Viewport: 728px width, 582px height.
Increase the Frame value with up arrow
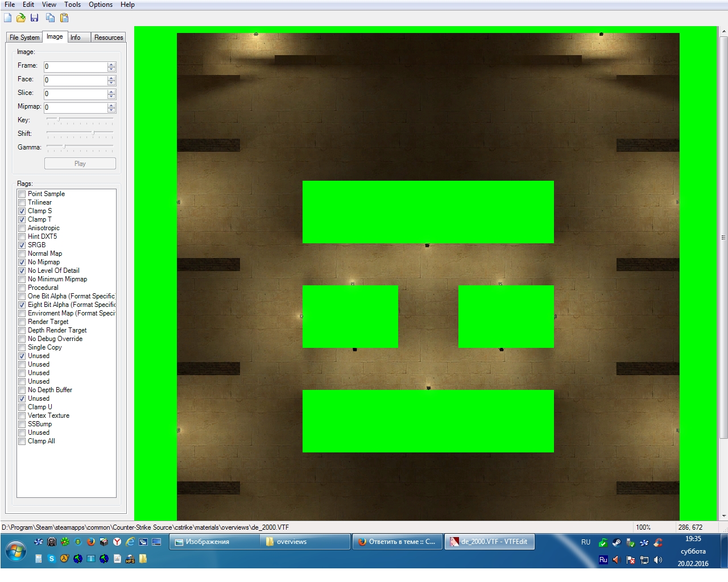point(111,64)
